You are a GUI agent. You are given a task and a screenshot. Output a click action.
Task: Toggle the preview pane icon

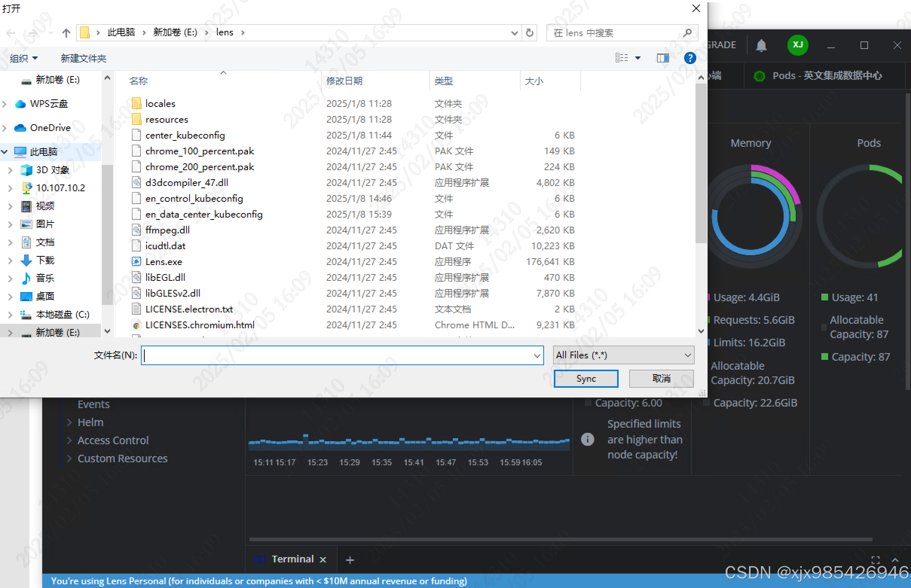click(663, 58)
